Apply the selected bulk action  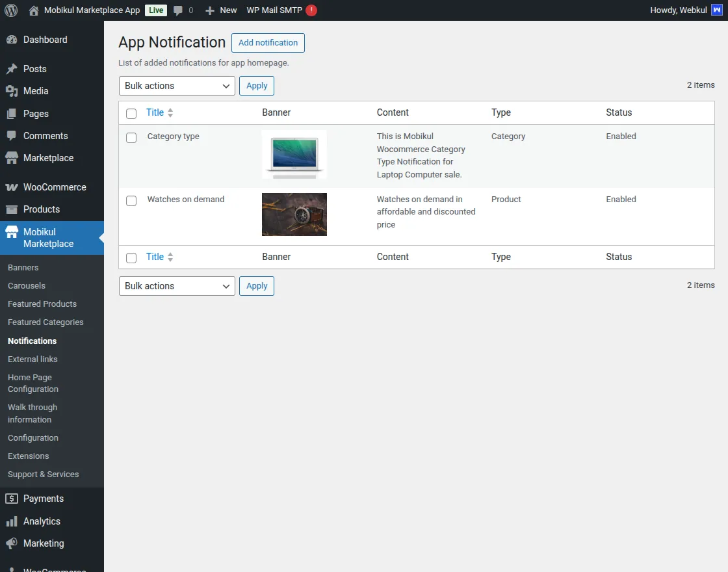pyautogui.click(x=256, y=85)
